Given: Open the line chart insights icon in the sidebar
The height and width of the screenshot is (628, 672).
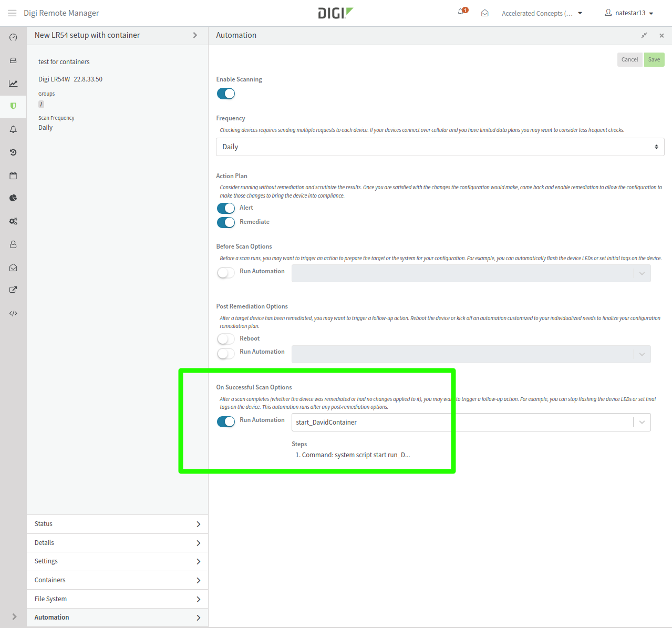Looking at the screenshot, I should pyautogui.click(x=13, y=84).
